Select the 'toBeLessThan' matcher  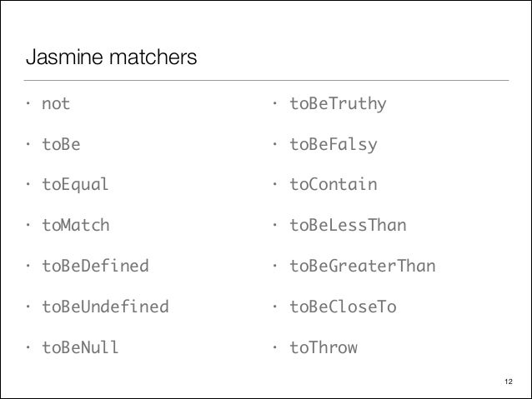point(348,226)
